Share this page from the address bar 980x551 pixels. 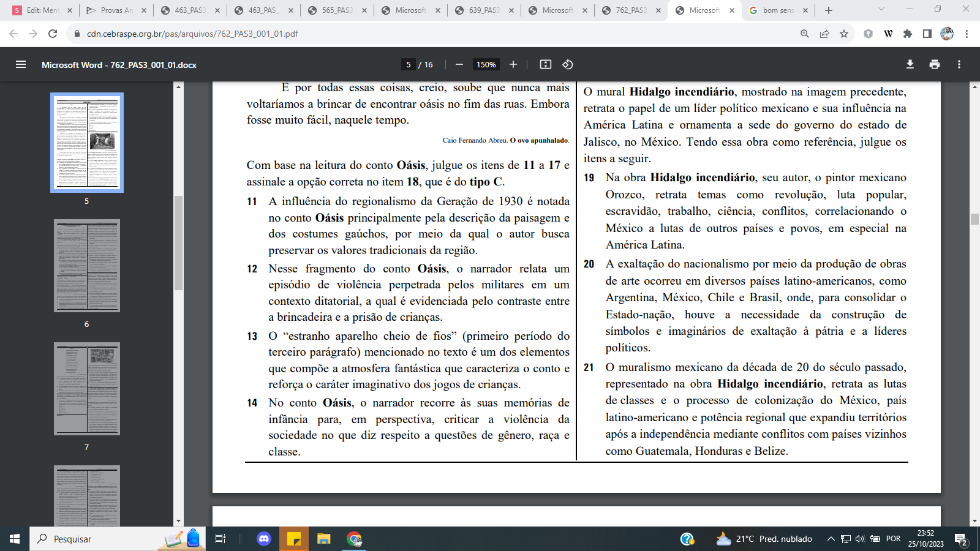[x=824, y=34]
